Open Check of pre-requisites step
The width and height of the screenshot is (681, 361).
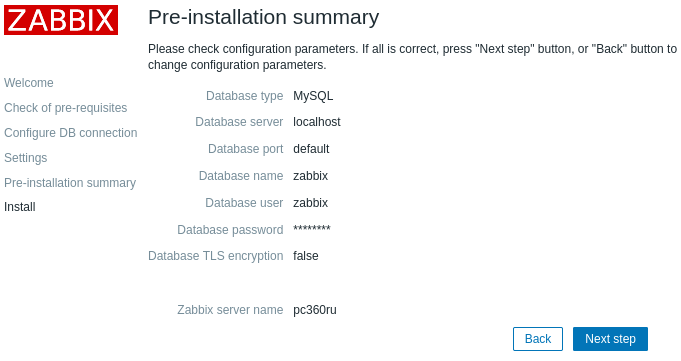pos(66,108)
